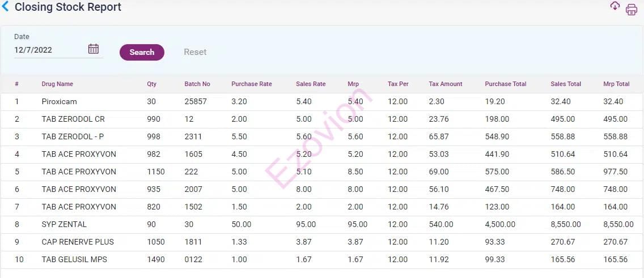Click the Sales Rate column header
This screenshot has height=278, width=644.
click(311, 84)
